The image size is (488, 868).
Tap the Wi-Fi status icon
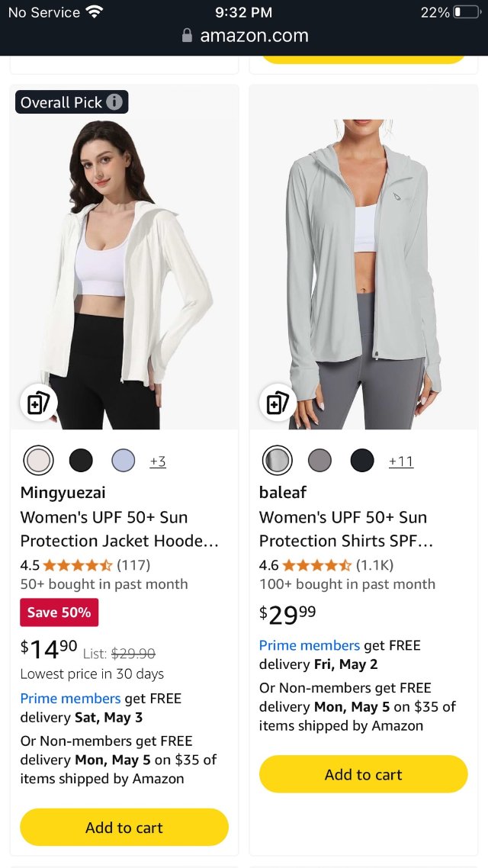(95, 12)
